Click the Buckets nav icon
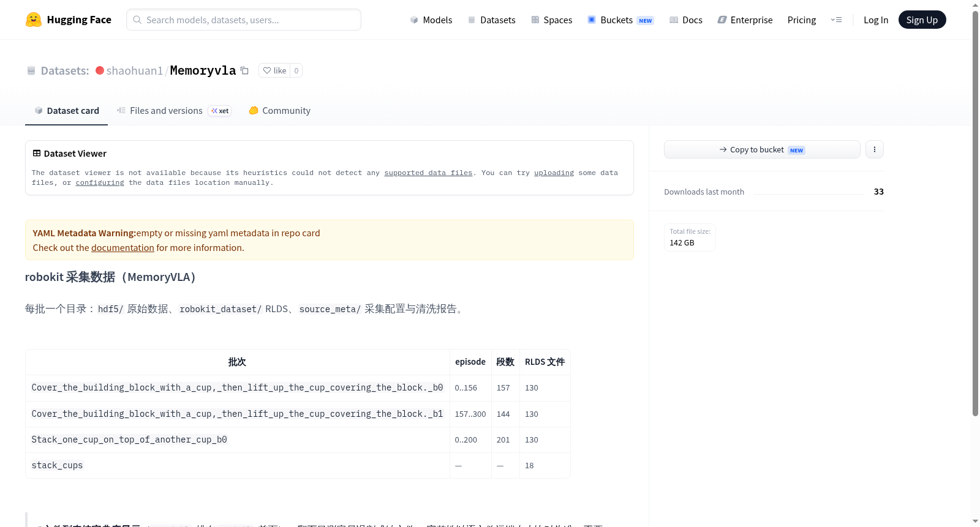Image resolution: width=980 pixels, height=527 pixels. (x=592, y=20)
